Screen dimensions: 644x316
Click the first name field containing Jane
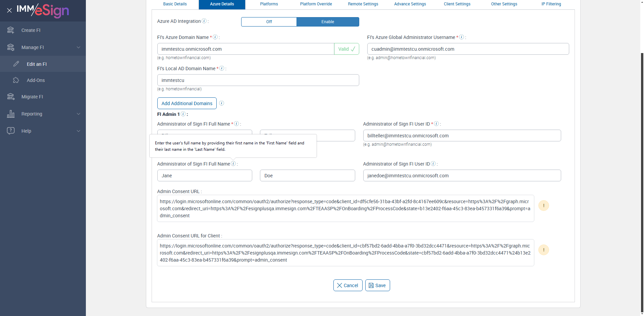click(x=205, y=176)
